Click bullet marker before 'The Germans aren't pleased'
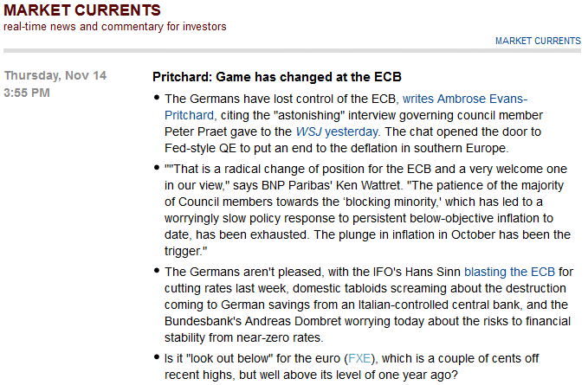This screenshot has height=385, width=588. (x=157, y=271)
